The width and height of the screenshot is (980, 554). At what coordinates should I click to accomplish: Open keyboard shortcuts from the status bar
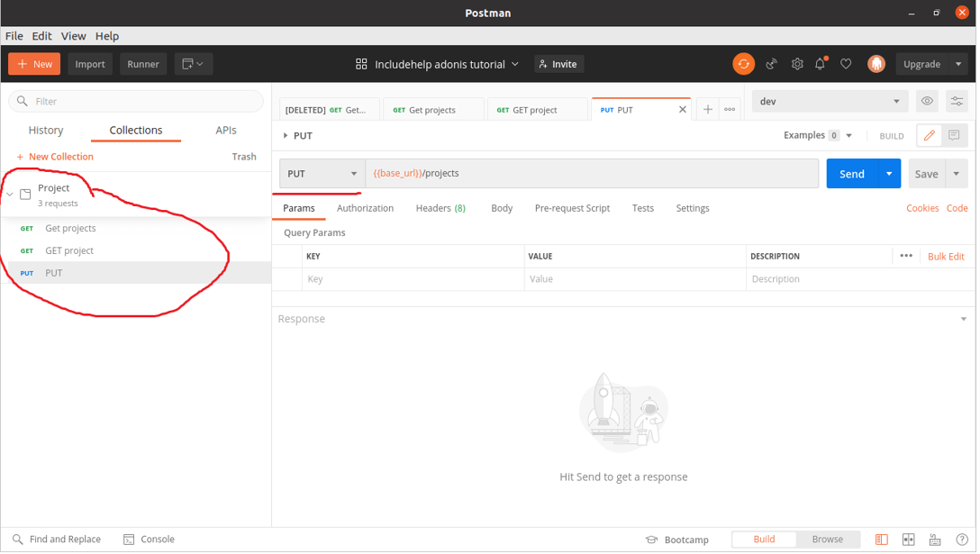click(x=934, y=539)
